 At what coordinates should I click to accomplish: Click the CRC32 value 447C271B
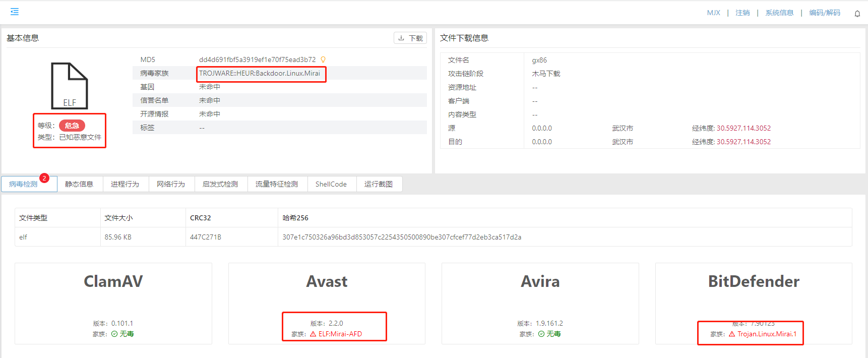tap(206, 237)
